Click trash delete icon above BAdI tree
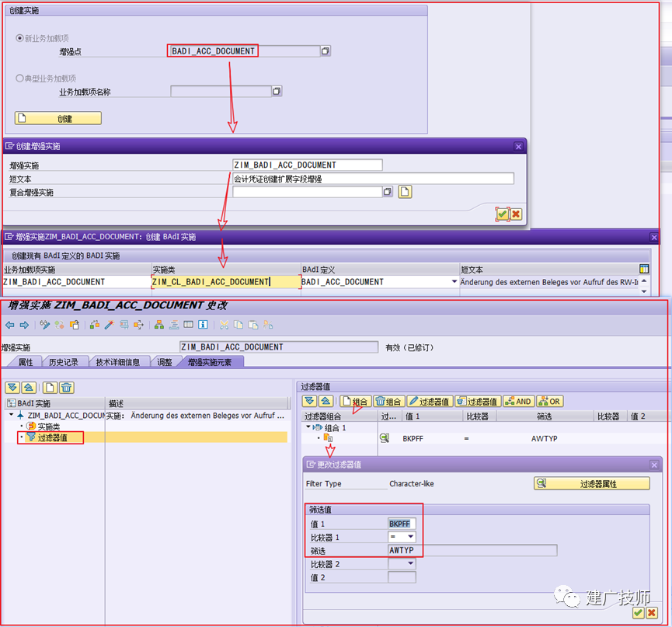This screenshot has height=627, width=672. [67, 388]
